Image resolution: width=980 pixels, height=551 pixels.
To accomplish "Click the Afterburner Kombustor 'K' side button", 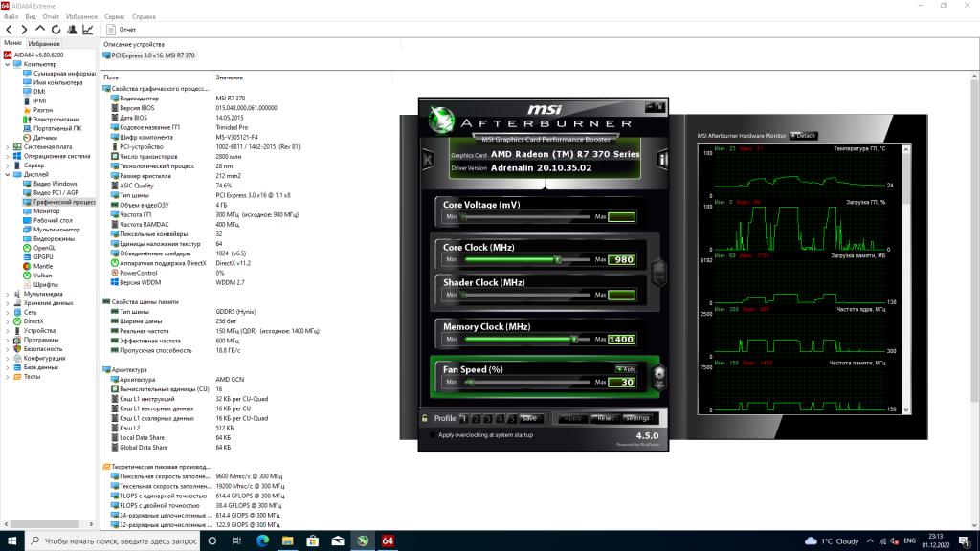I will pos(428,159).
